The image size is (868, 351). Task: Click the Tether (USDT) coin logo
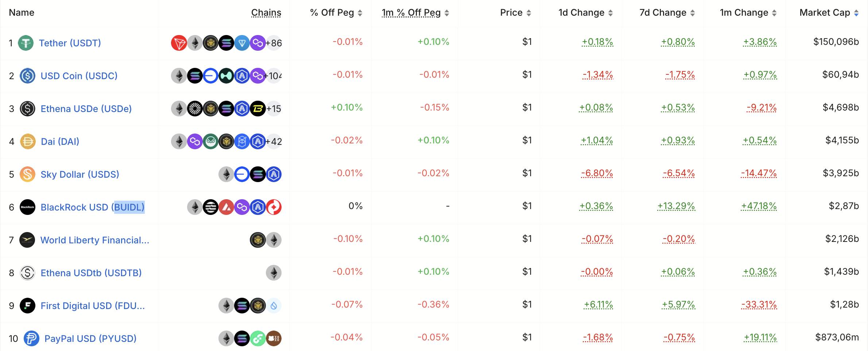pos(26,43)
